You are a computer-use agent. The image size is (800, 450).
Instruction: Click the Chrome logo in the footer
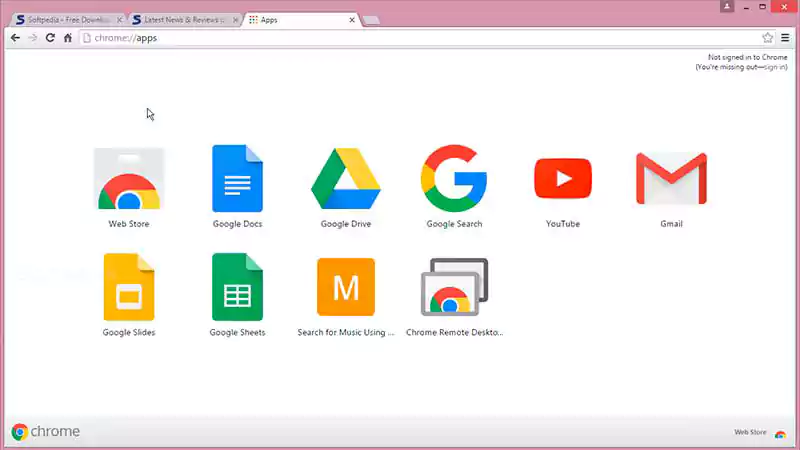click(45, 432)
